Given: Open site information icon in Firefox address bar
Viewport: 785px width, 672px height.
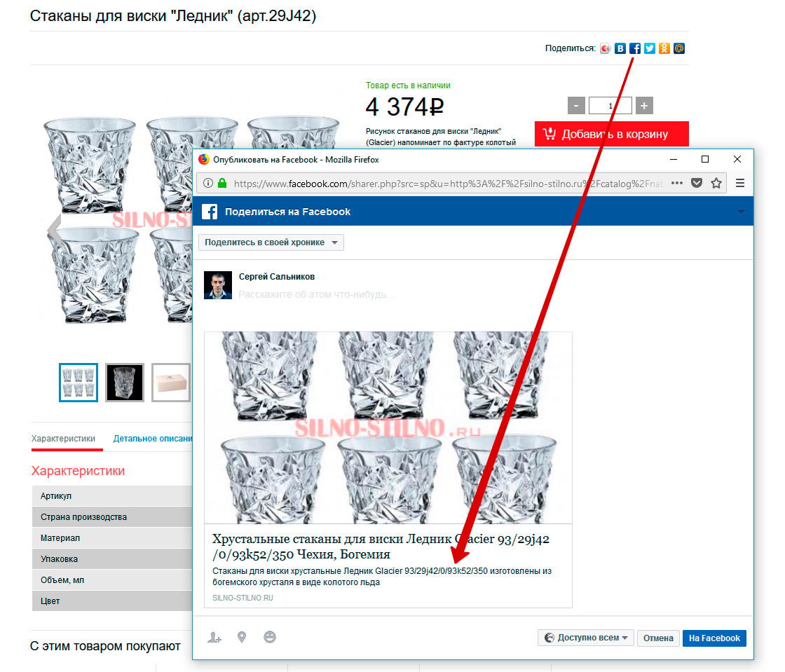Looking at the screenshot, I should pyautogui.click(x=207, y=184).
